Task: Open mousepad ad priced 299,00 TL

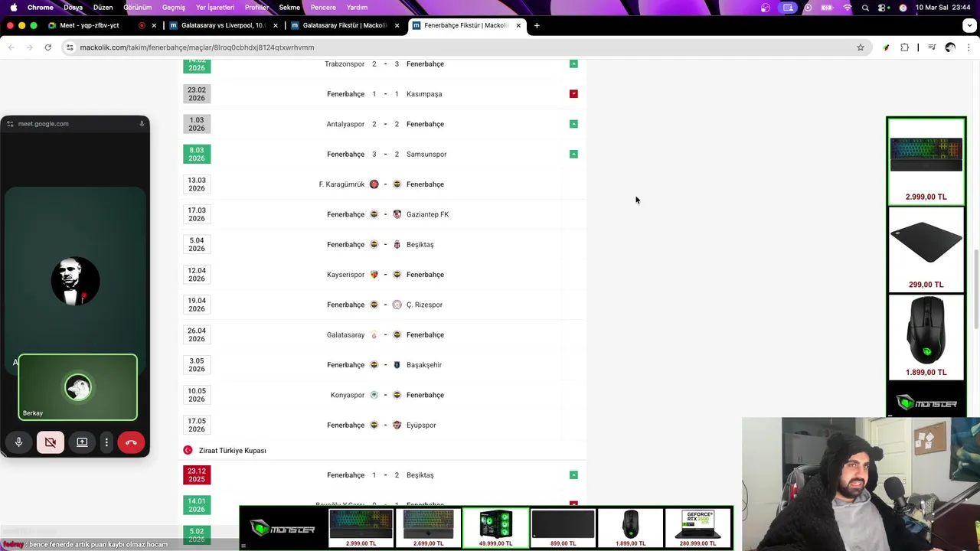Action: pos(926,250)
